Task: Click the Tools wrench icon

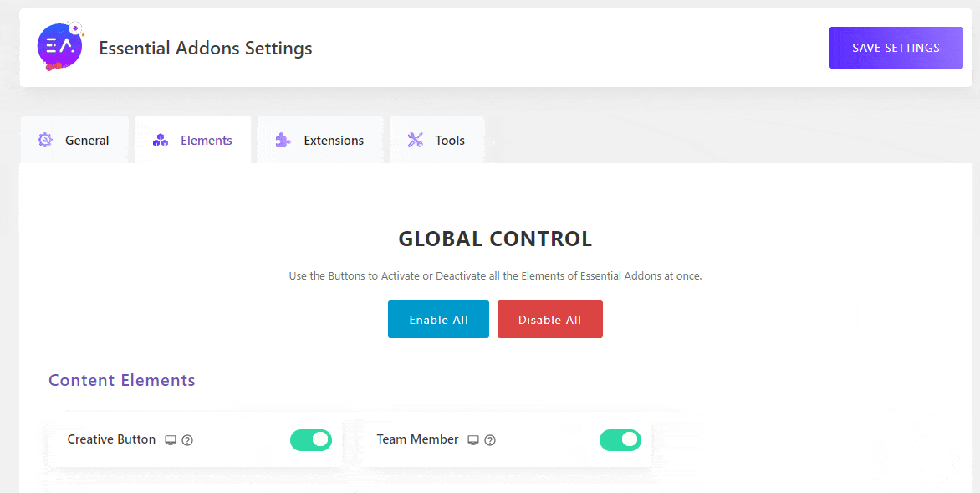Action: point(415,140)
